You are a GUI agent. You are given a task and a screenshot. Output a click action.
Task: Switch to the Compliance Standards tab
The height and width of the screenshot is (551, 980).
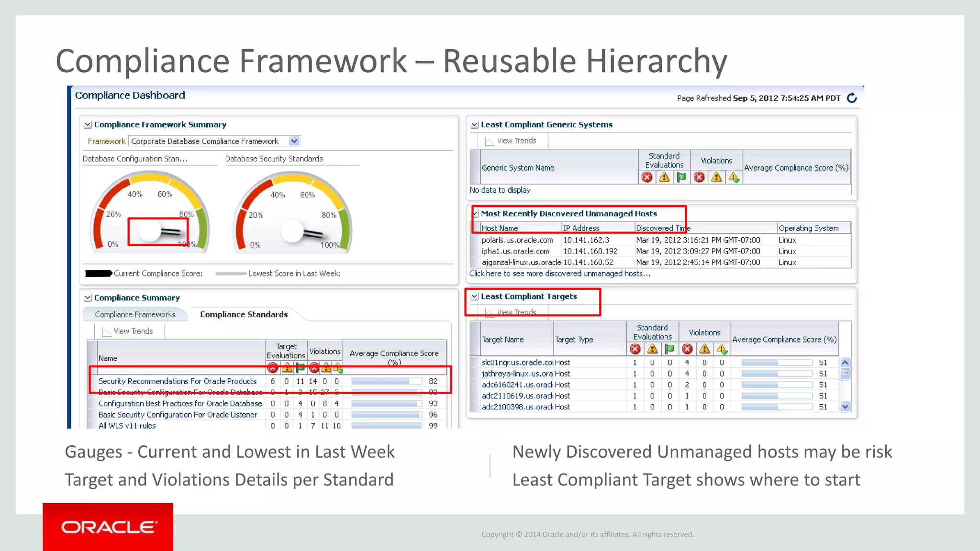point(244,314)
